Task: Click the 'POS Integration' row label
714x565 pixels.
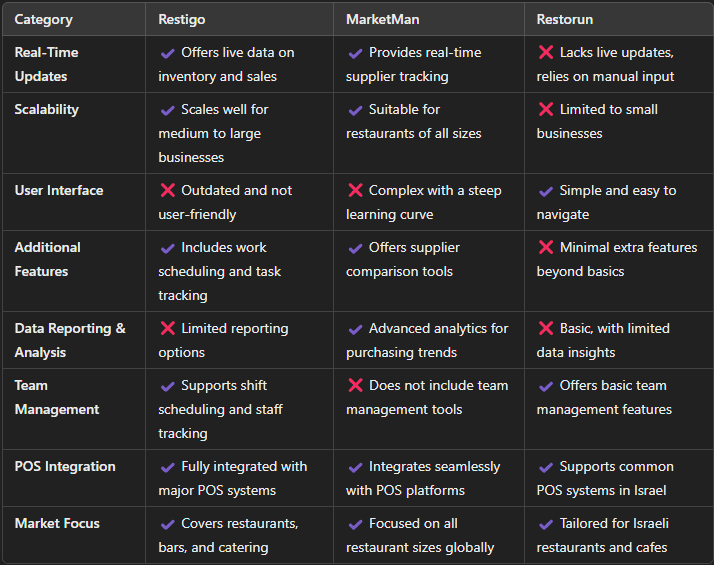Action: coord(65,466)
